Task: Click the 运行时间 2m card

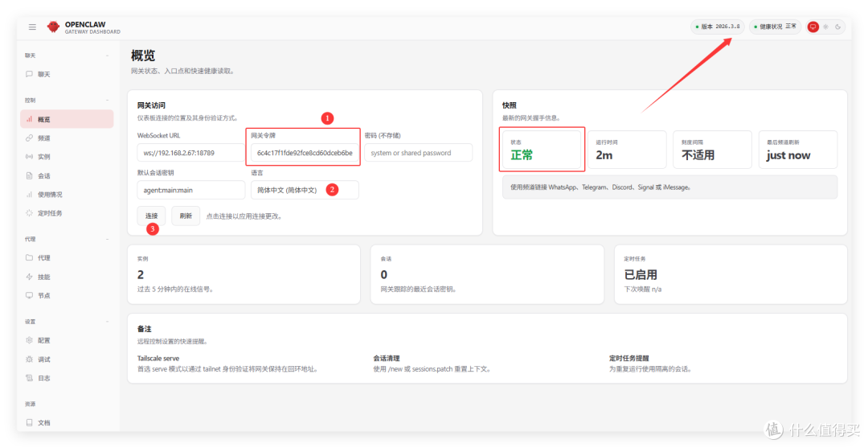Action: pyautogui.click(x=627, y=150)
